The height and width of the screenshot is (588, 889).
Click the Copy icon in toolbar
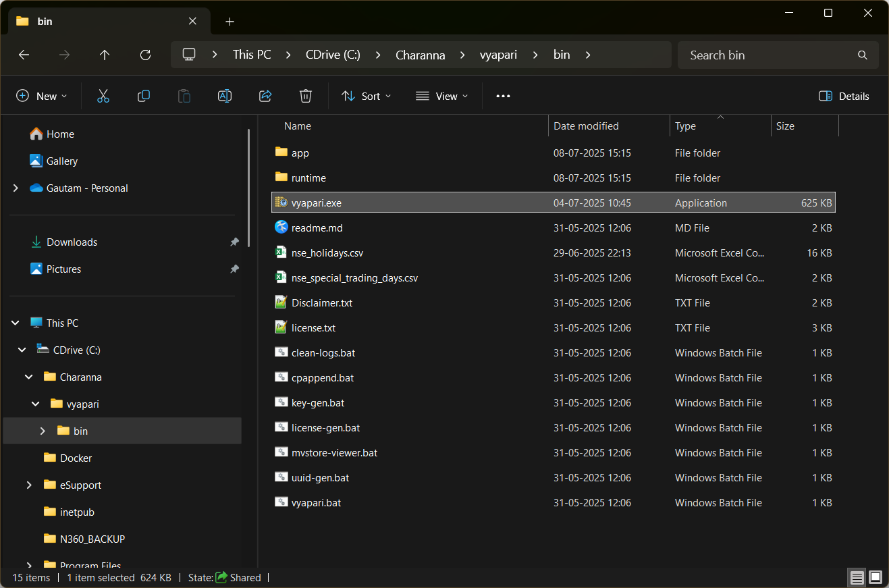tap(144, 96)
